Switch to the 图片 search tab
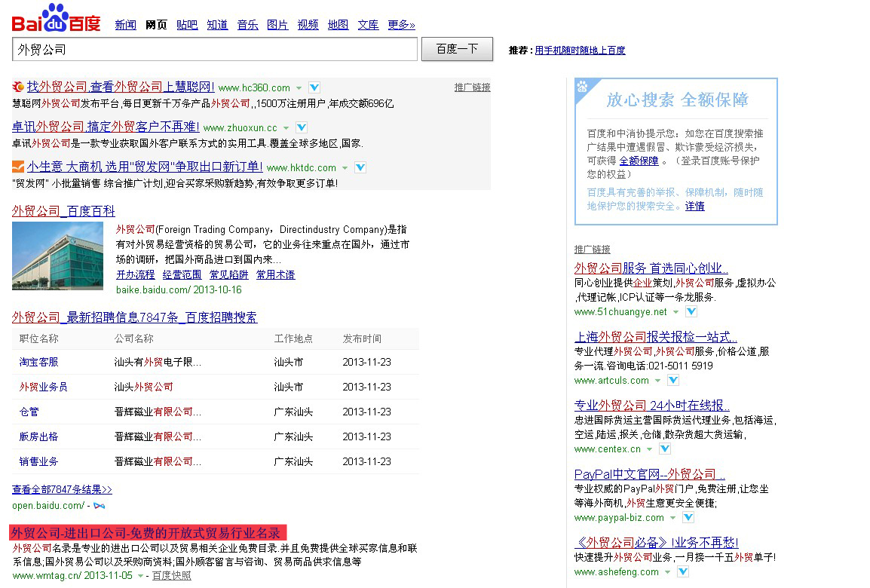This screenshot has width=870, height=588. [x=277, y=25]
